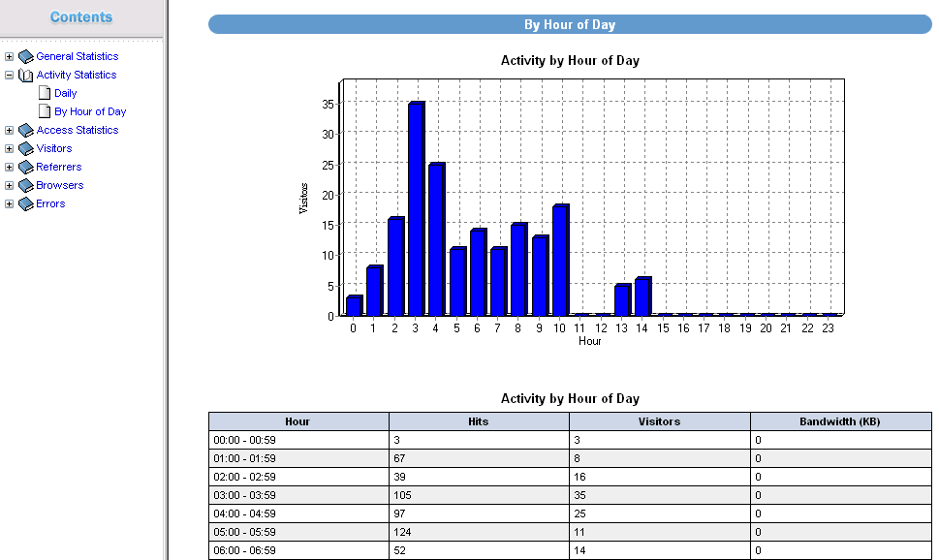
Task: Click the hits value 105
Action: [x=402, y=495]
